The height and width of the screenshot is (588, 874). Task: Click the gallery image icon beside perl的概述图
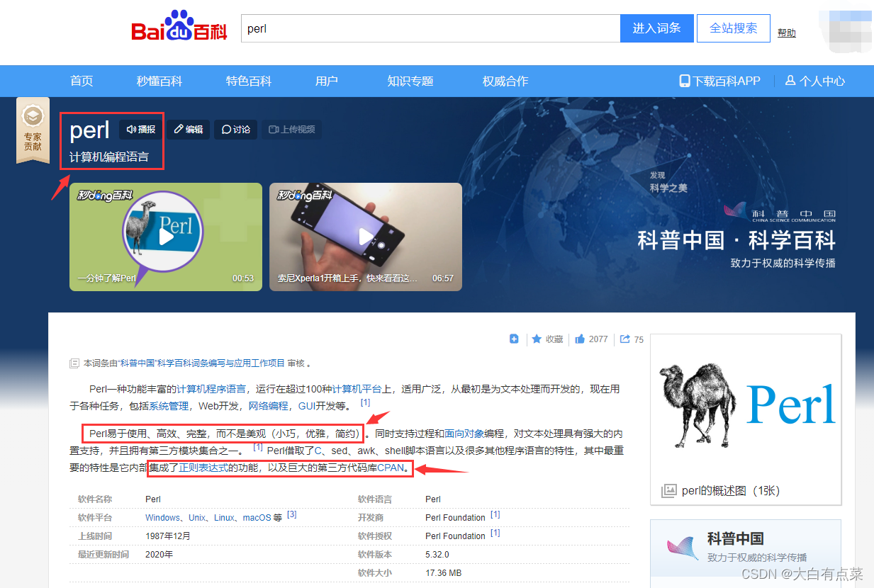(x=668, y=490)
